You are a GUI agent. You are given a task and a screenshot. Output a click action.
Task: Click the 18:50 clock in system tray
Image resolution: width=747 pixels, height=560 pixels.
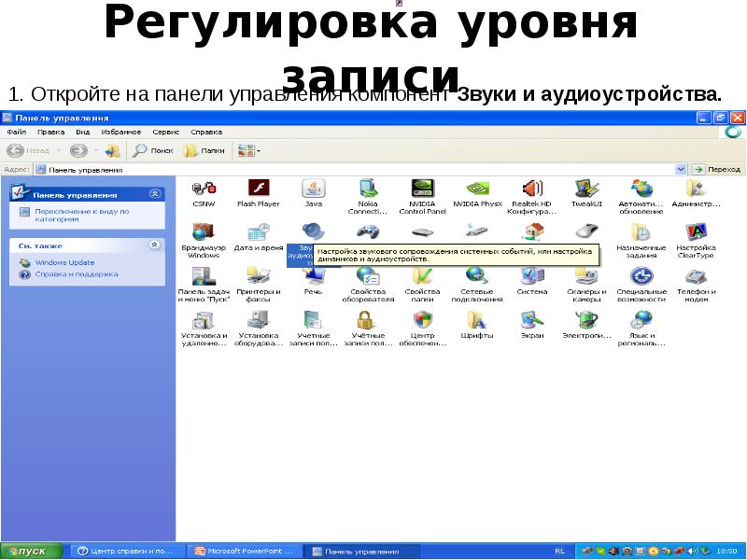(x=727, y=552)
